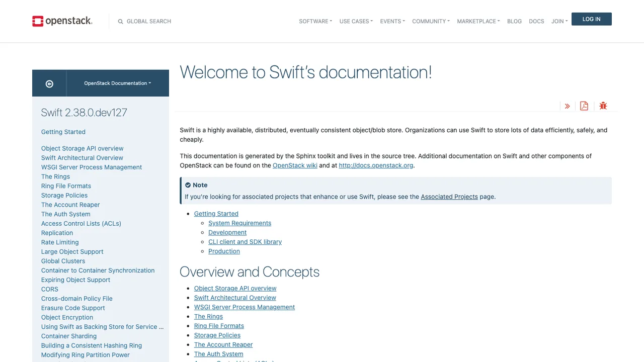Select Storage Policies in sidebar
This screenshot has width=644, height=362.
(x=64, y=196)
